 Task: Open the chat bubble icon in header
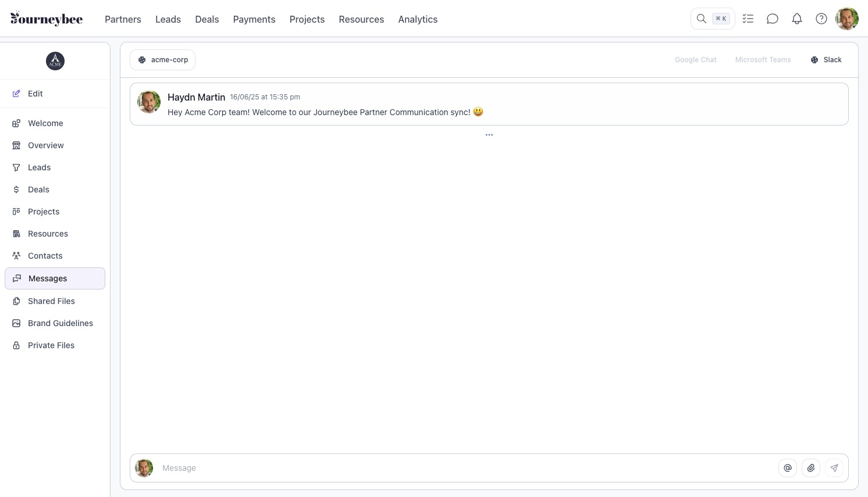click(x=773, y=19)
